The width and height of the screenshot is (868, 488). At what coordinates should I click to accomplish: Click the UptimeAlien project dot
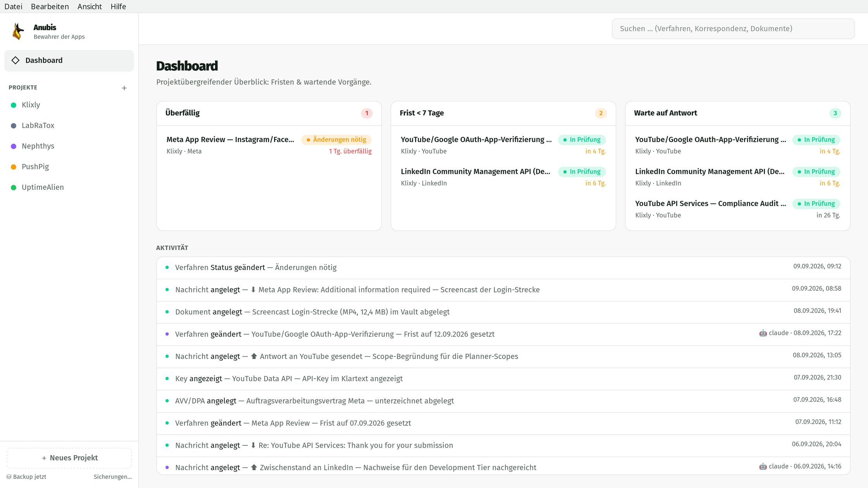[x=14, y=187]
